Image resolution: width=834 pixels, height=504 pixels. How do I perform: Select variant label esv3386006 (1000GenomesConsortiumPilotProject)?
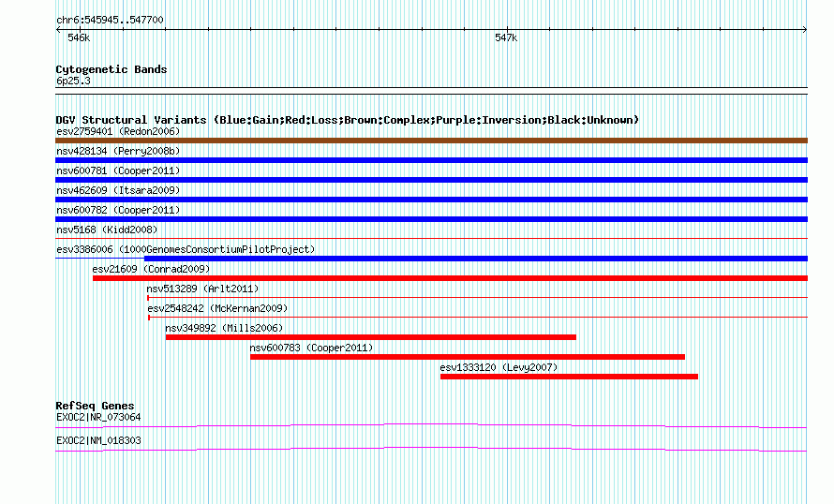point(186,249)
